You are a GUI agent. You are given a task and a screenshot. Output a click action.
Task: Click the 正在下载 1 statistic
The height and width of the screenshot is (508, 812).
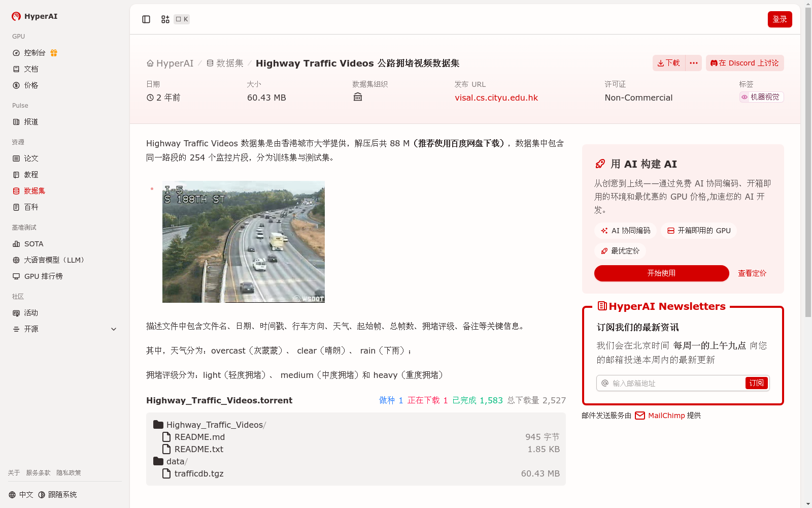(428, 400)
